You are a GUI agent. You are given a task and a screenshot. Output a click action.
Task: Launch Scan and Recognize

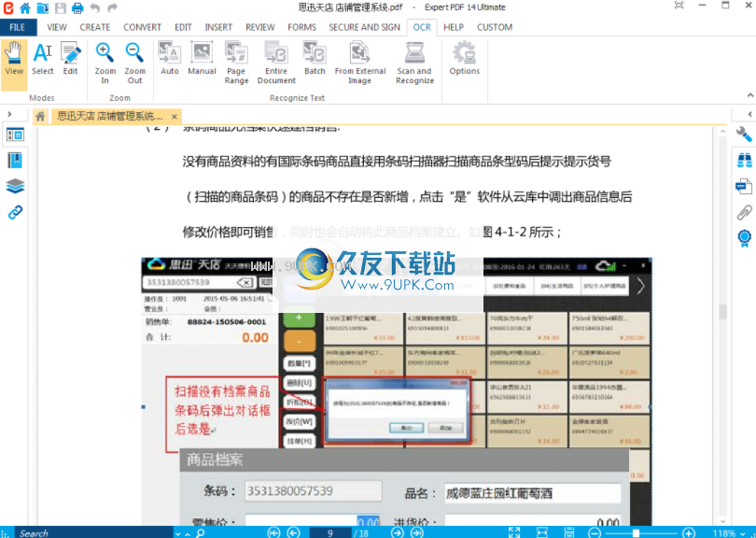(x=414, y=64)
